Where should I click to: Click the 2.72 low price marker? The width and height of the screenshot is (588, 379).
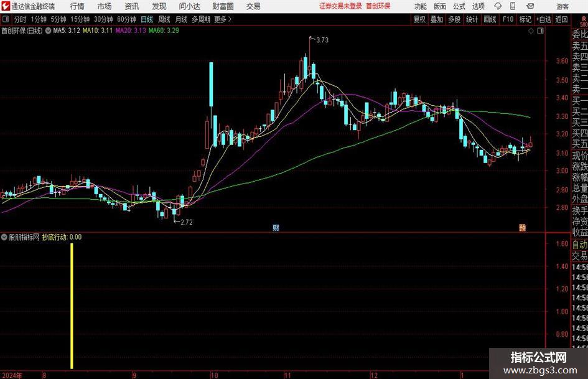187,222
